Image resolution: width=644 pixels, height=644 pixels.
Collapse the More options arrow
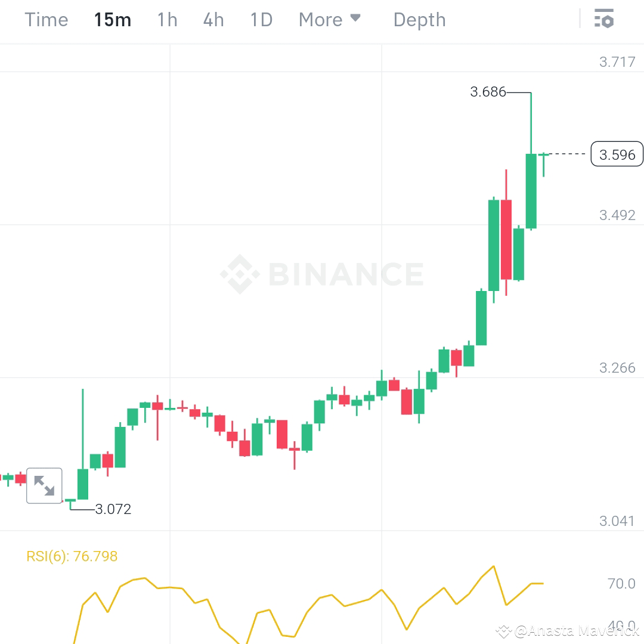pyautogui.click(x=356, y=18)
